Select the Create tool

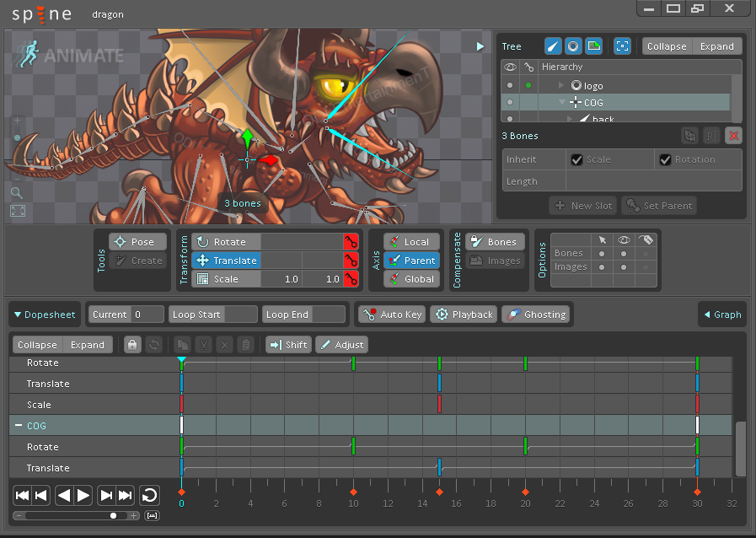139,261
